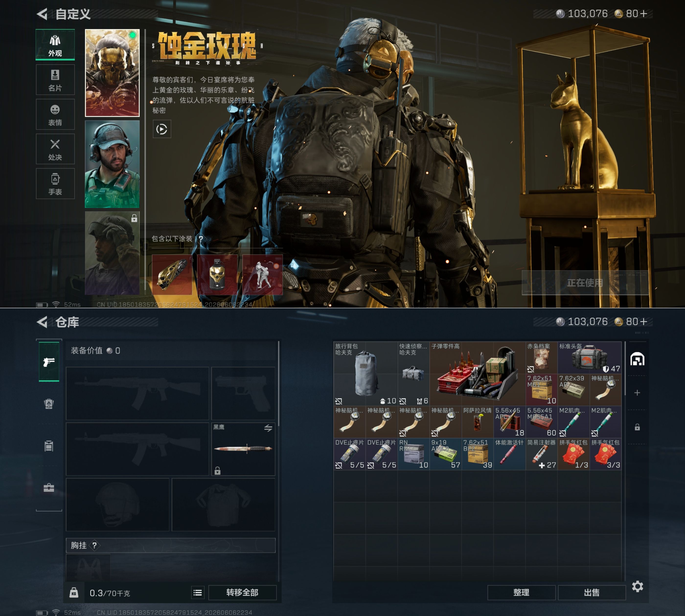The image size is (685, 616).
Task: Select the 5.56x45 AP ammo stack of 18
Action: point(510,422)
